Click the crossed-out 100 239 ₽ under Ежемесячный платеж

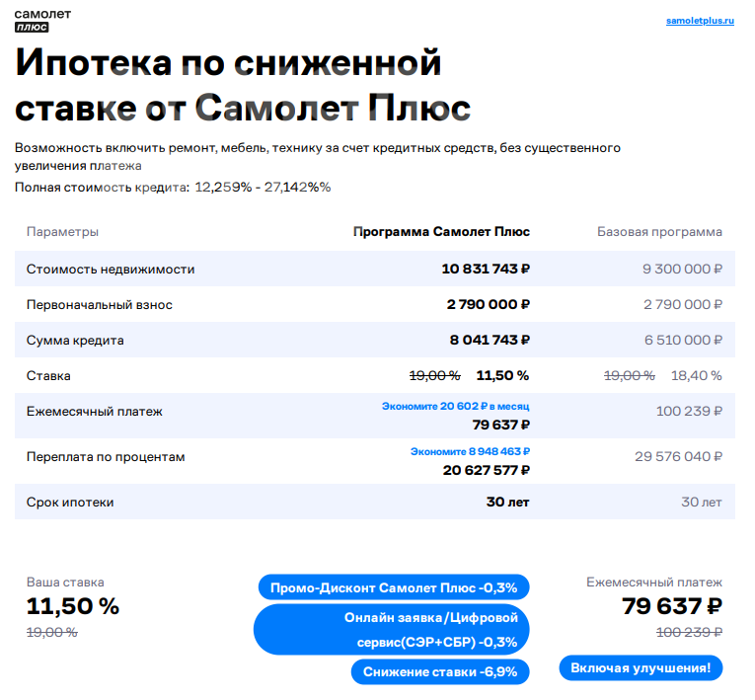(689, 632)
